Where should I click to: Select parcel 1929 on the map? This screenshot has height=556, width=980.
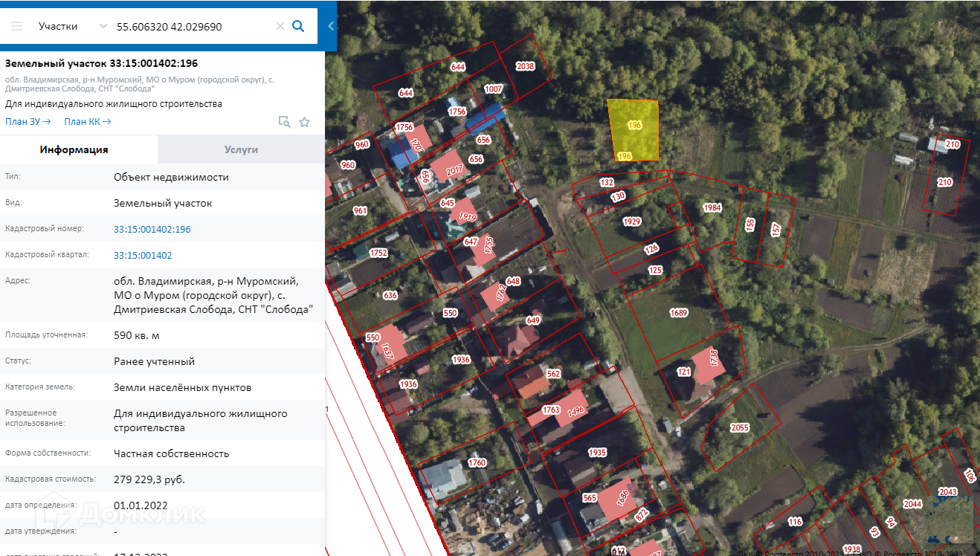click(x=632, y=222)
